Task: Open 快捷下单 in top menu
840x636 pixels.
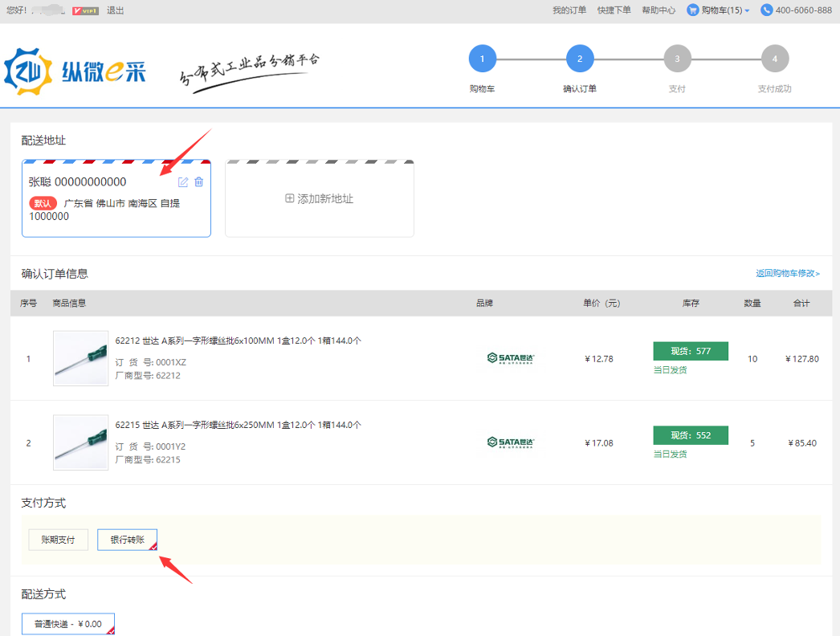Action: 614,10
